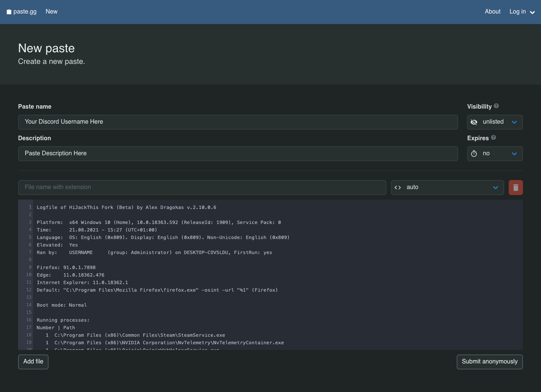The width and height of the screenshot is (541, 392).
Task: Focus the Paste name input field
Action: tap(238, 122)
